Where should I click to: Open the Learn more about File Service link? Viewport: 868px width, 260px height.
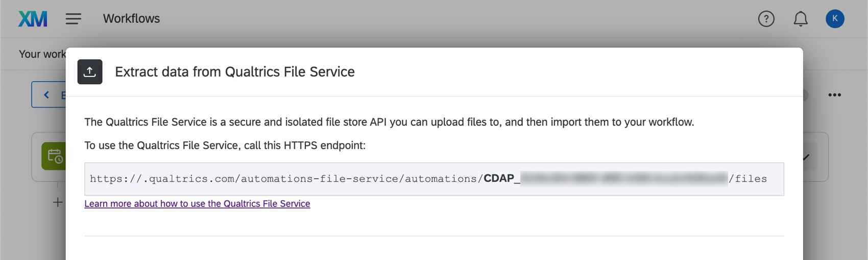(x=197, y=204)
